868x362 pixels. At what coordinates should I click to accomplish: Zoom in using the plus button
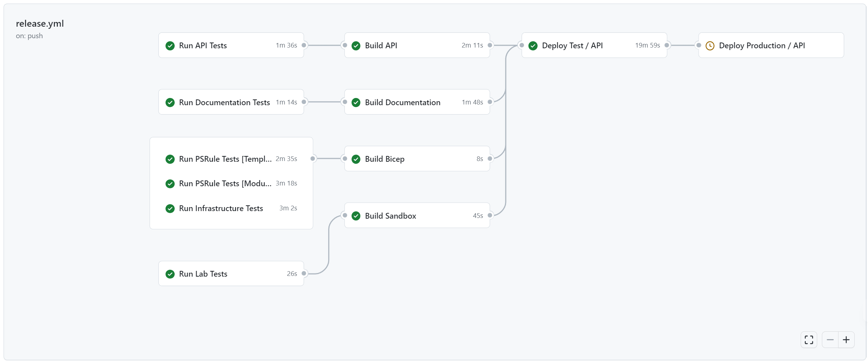846,339
